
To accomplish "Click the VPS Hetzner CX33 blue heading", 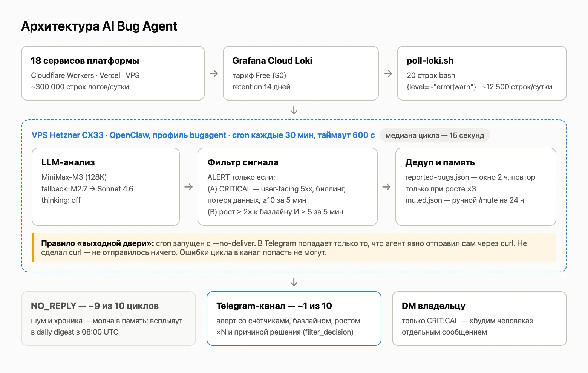I will point(203,135).
